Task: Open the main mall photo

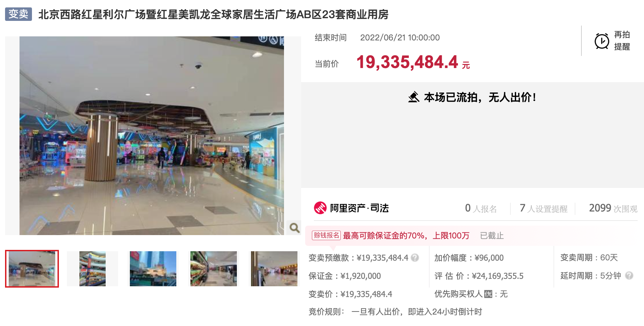Action: point(152,136)
